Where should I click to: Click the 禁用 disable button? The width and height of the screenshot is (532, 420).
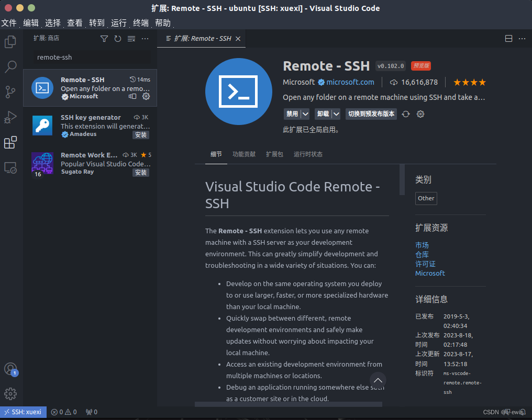(x=292, y=114)
